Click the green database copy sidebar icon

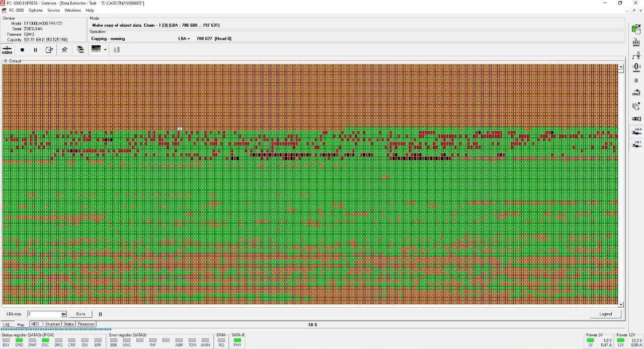tap(636, 29)
